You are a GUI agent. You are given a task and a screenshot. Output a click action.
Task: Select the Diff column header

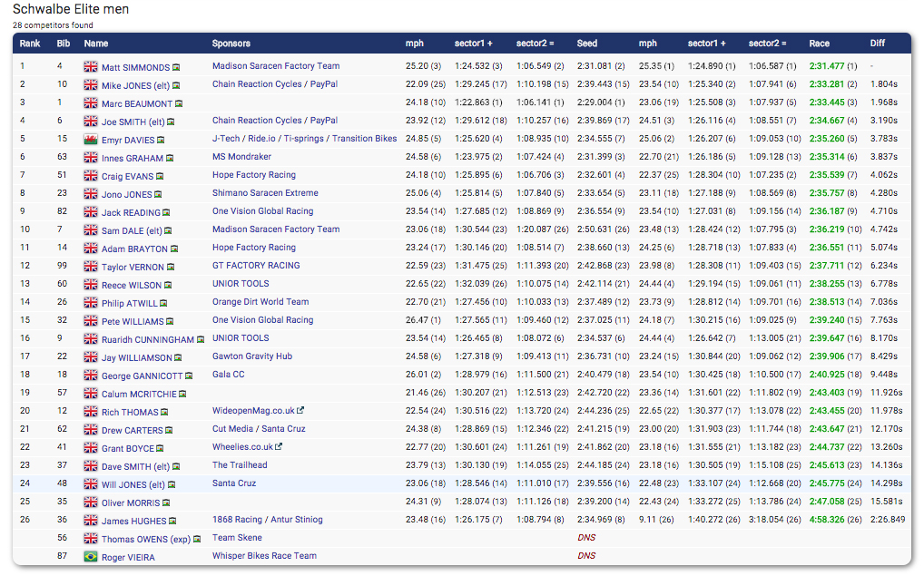[x=877, y=44]
